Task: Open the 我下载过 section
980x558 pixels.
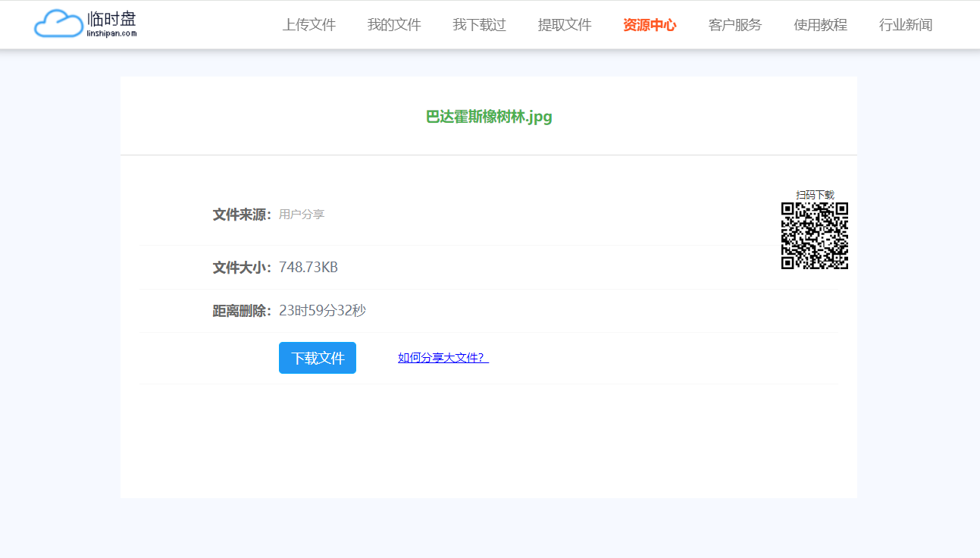Action: [x=479, y=25]
